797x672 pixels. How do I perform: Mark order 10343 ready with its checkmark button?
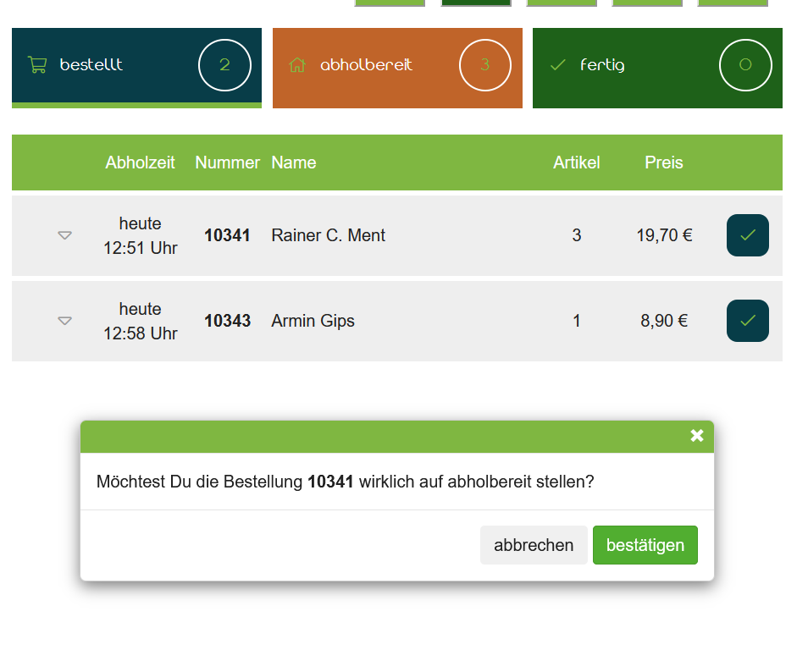[x=747, y=321]
